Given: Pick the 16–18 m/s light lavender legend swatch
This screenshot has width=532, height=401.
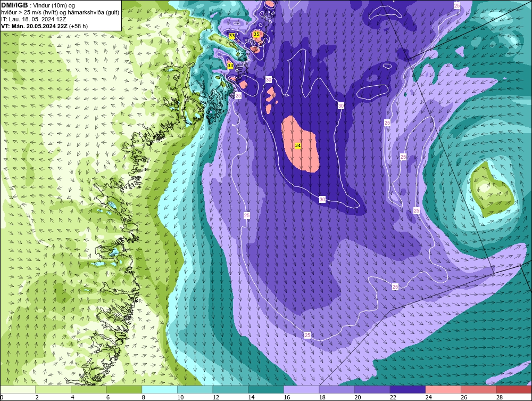Looking at the screenshot, I should pos(301,389).
